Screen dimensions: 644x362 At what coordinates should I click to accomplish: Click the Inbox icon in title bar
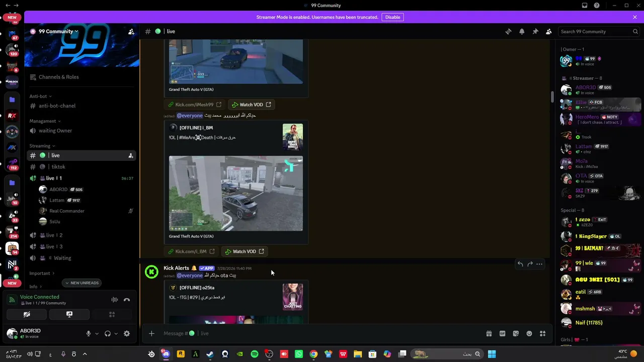point(585,6)
